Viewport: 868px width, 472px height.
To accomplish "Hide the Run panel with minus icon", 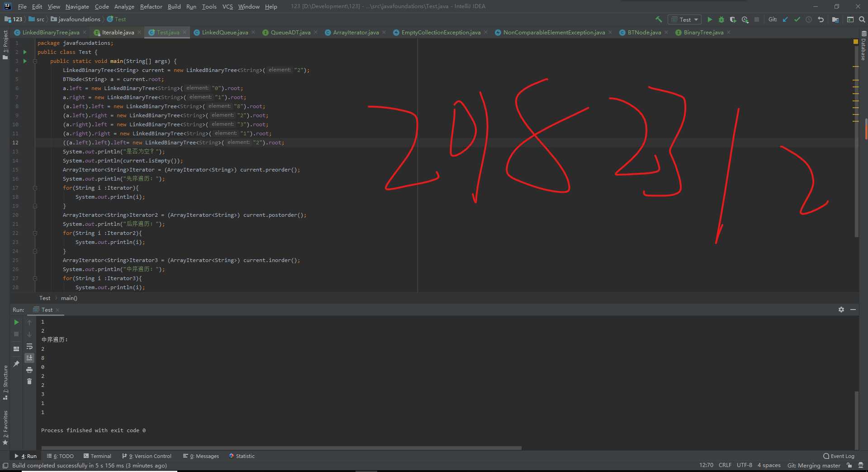I will point(853,310).
